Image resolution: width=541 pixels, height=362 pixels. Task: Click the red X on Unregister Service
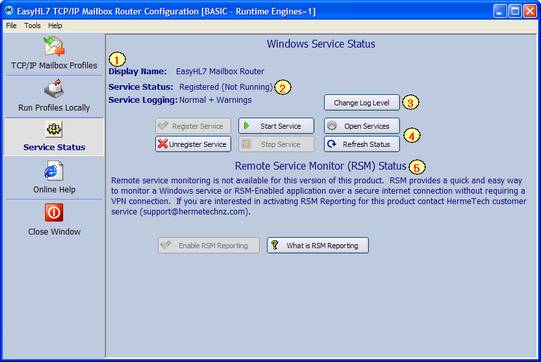click(163, 144)
